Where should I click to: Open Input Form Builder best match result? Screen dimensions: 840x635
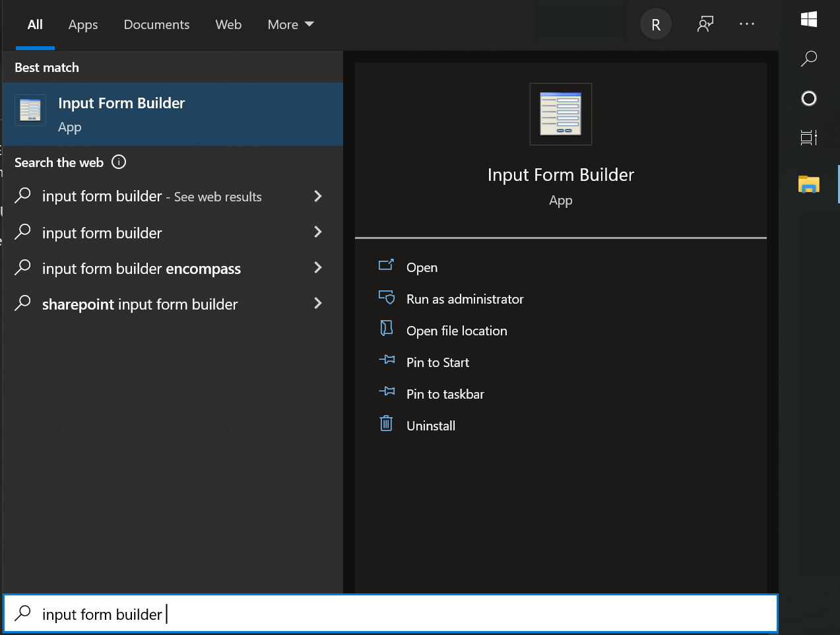[x=173, y=114]
